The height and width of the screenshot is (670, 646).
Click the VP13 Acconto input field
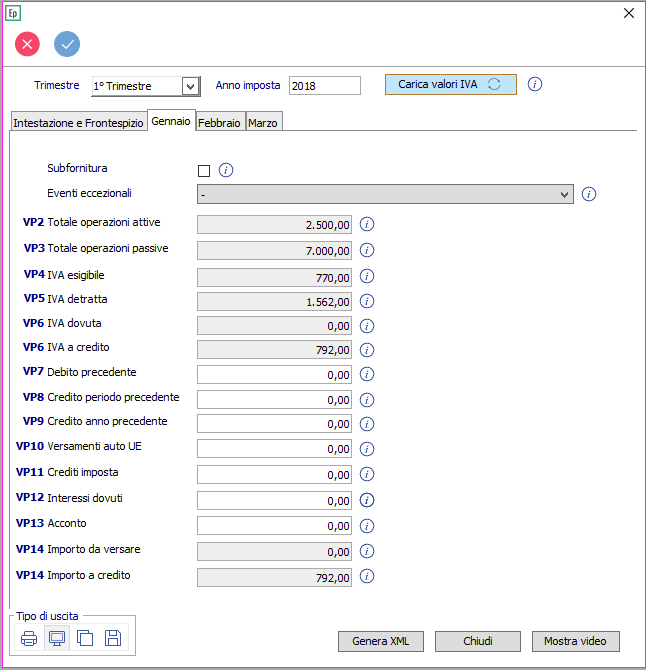(275, 526)
